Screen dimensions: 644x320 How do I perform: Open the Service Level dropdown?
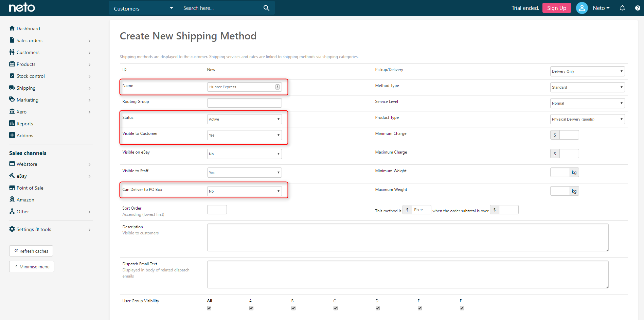pyautogui.click(x=588, y=103)
